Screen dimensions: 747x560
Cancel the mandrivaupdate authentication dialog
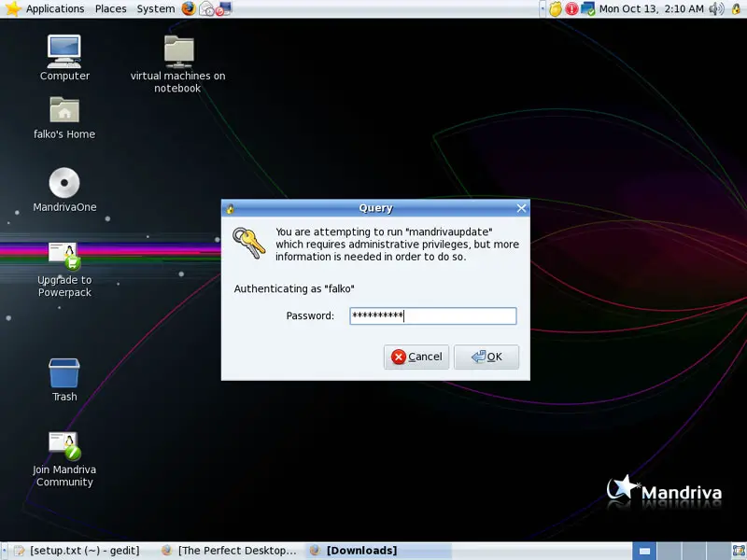coord(416,357)
